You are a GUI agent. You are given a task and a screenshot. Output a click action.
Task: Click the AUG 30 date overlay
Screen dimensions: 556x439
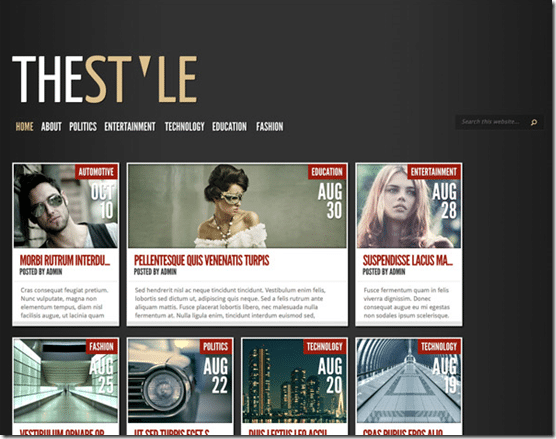[x=330, y=201]
